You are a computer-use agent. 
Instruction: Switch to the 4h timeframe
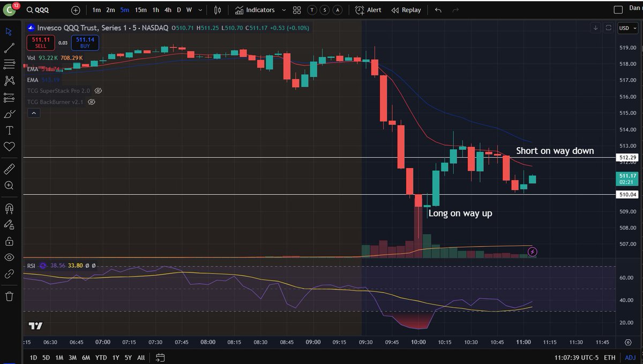[x=168, y=10]
